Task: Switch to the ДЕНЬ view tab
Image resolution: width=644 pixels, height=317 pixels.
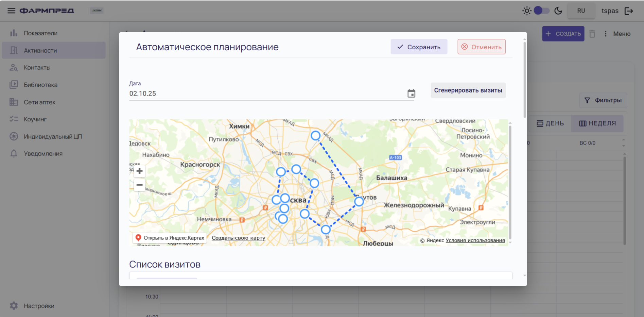Action: point(550,123)
